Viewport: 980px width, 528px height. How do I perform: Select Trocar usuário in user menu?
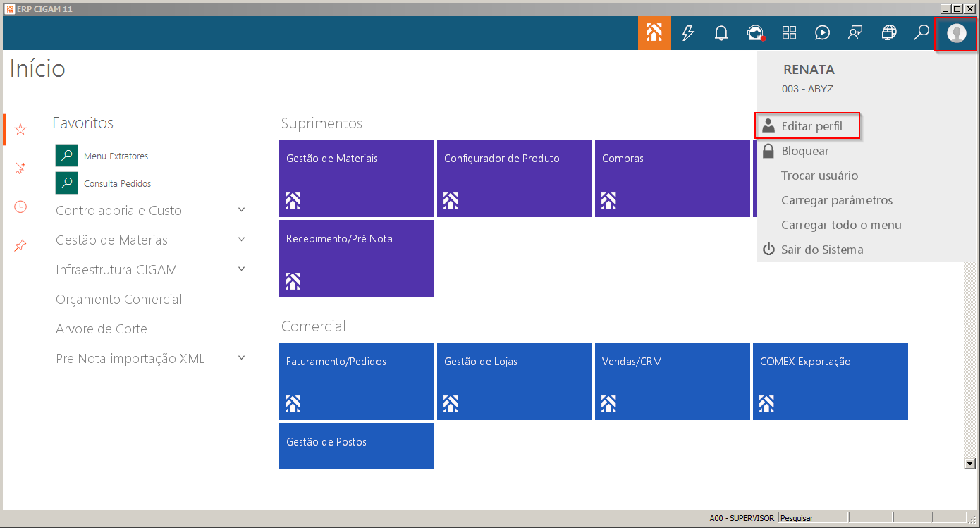click(820, 176)
